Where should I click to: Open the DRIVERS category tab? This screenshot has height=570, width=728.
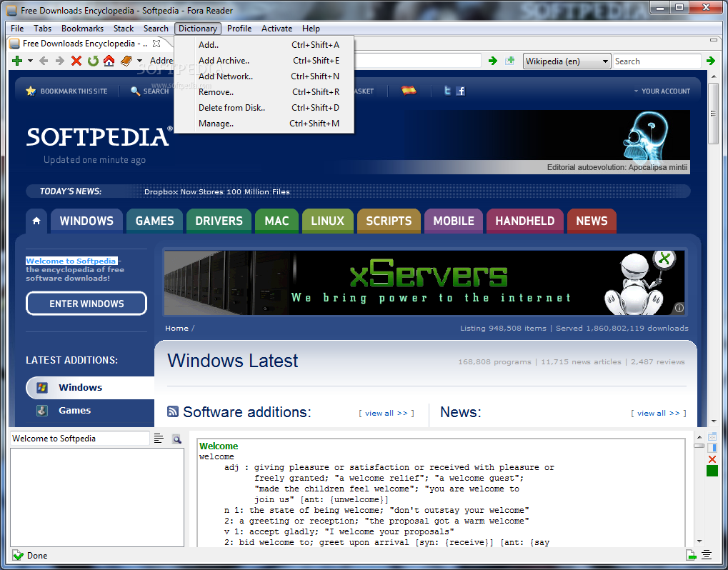[219, 221]
